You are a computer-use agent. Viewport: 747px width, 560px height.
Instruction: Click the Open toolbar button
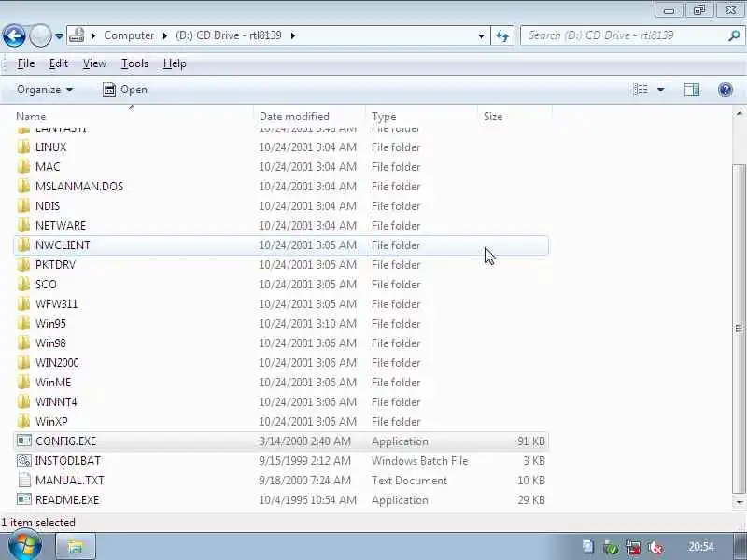coord(125,90)
